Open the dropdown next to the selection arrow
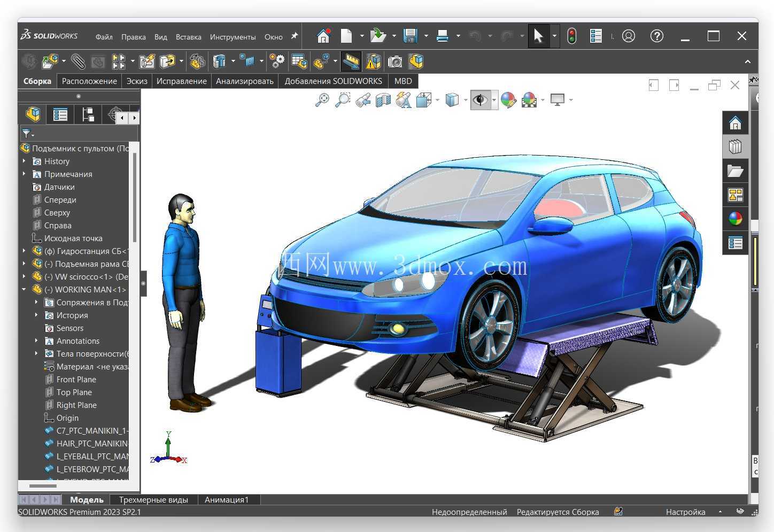The image size is (774, 532). click(x=554, y=36)
